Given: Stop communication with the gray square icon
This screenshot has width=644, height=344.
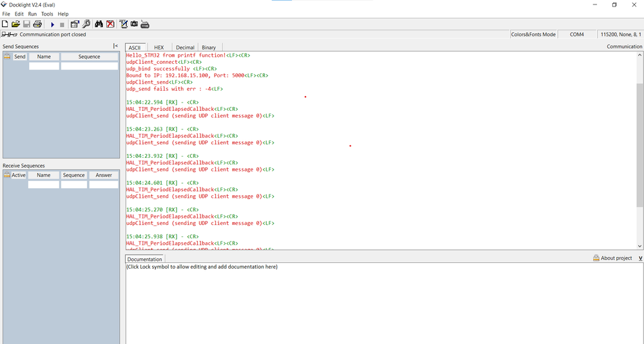Looking at the screenshot, I should (x=62, y=24).
